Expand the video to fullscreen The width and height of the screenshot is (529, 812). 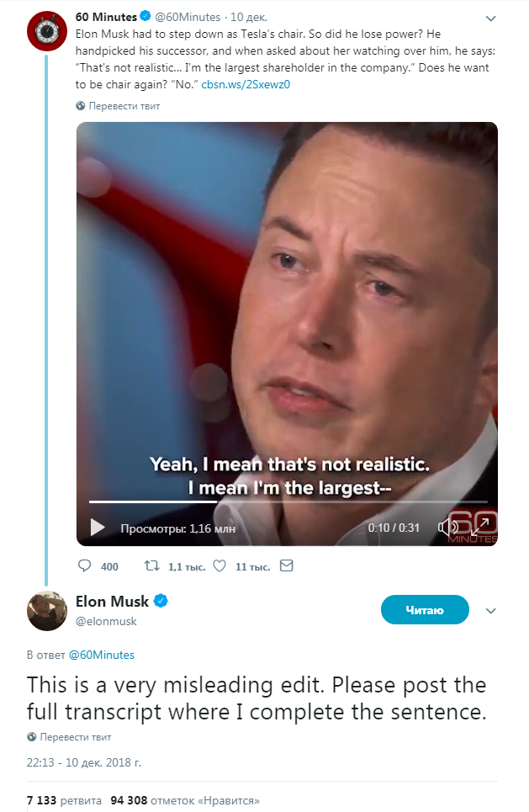pos(480,527)
